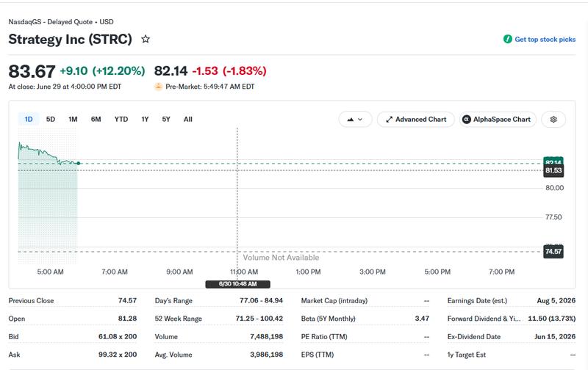Click the Previous Close label
Viewport: 588px width, 370px height.
point(31,301)
